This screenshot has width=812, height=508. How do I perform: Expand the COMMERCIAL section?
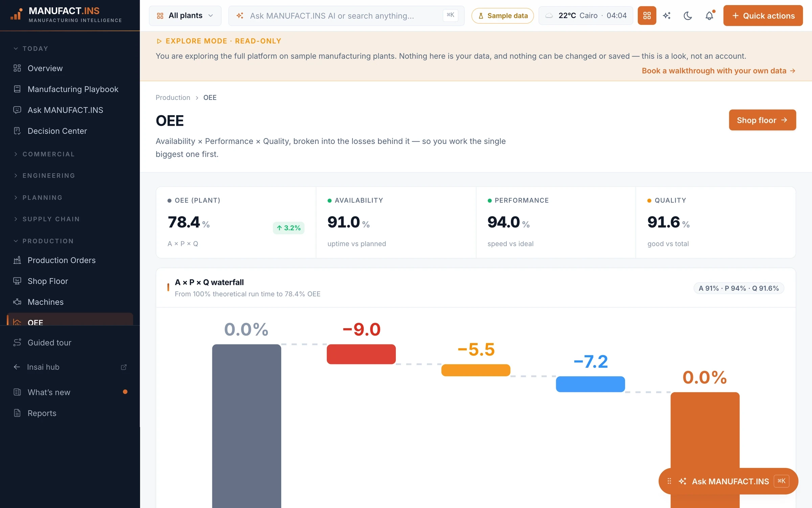[x=44, y=154]
